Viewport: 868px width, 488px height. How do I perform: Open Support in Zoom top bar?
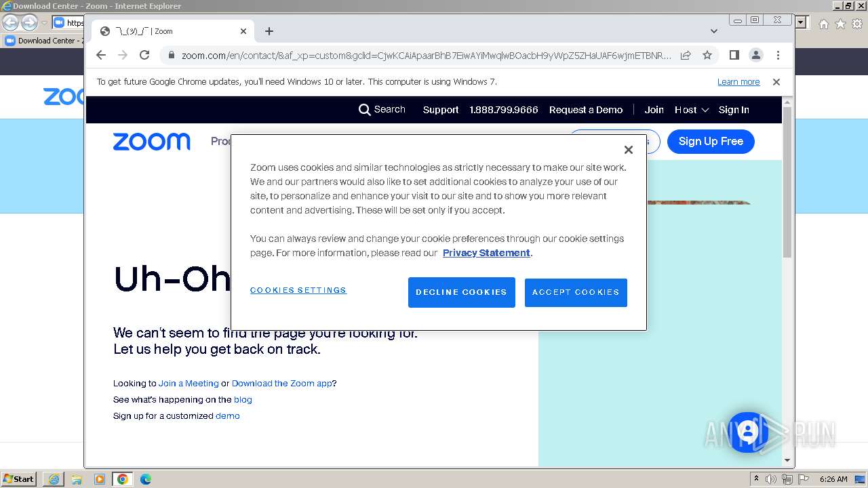coord(441,110)
